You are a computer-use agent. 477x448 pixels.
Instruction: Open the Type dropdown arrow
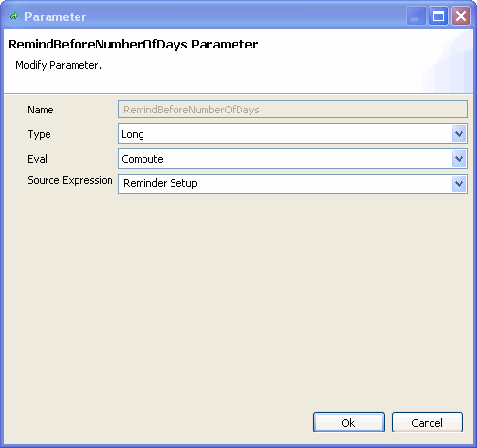(459, 134)
